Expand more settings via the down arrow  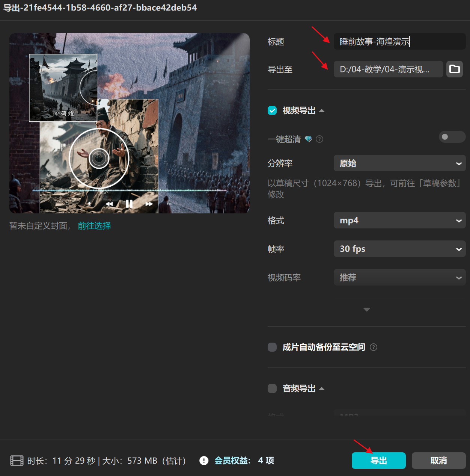366,309
